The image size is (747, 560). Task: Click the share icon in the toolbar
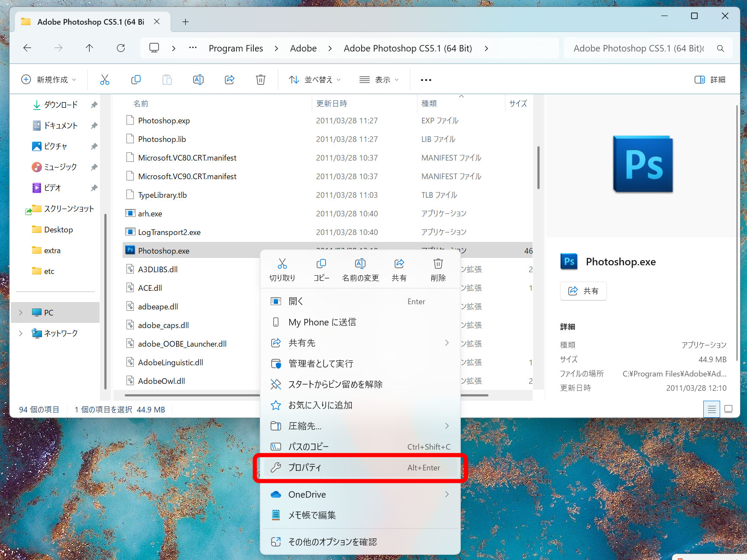tap(230, 80)
